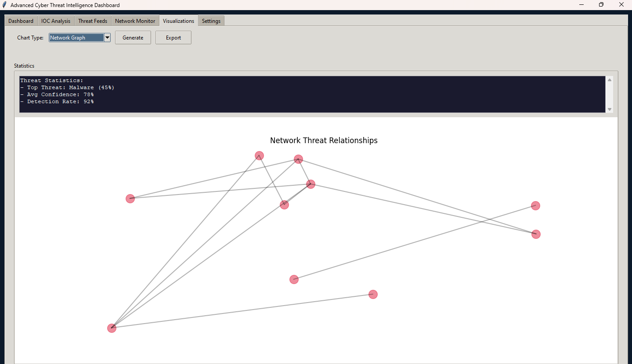Select the lower-middle node at the end of the long bottom edge
The image size is (632, 364).
tap(373, 294)
